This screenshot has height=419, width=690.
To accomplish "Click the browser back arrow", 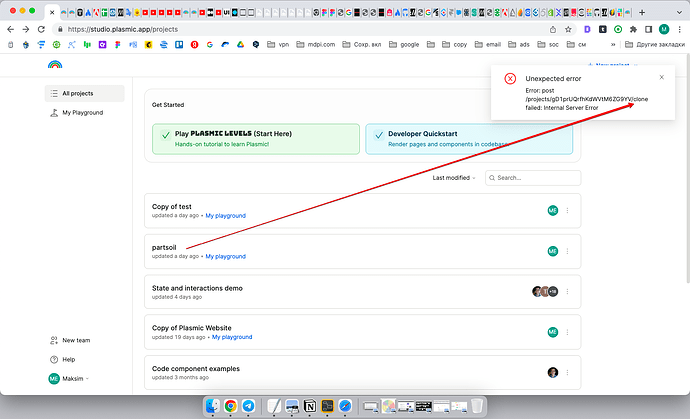I will 11,30.
